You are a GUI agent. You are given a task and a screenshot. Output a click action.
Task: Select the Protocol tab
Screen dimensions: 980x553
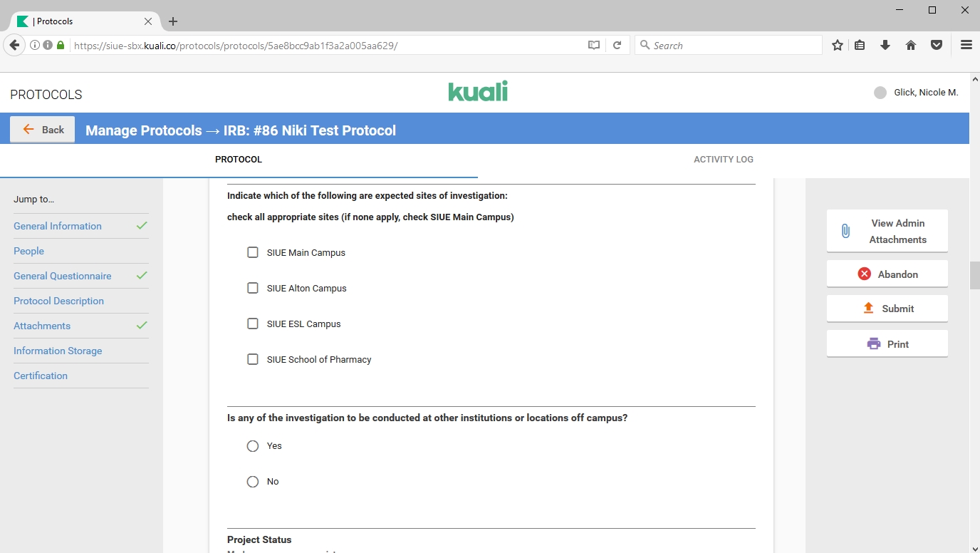[239, 160]
